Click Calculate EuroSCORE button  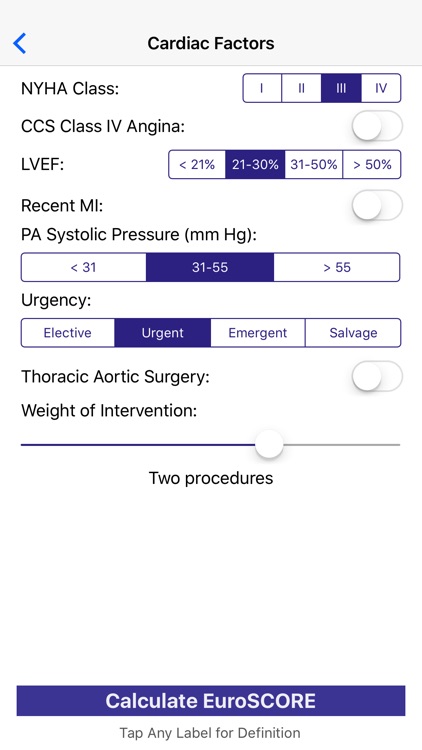coord(211,701)
